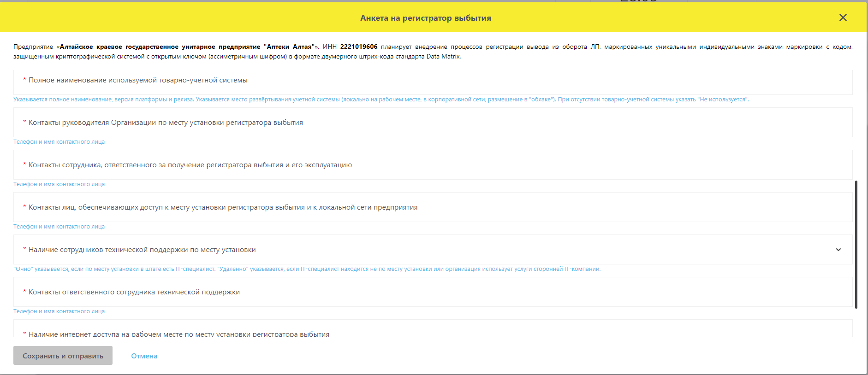Image resolution: width=868 pixels, height=375 pixels.
Task: Click the chevron arrow in the technical support dropdown
Action: (838, 250)
